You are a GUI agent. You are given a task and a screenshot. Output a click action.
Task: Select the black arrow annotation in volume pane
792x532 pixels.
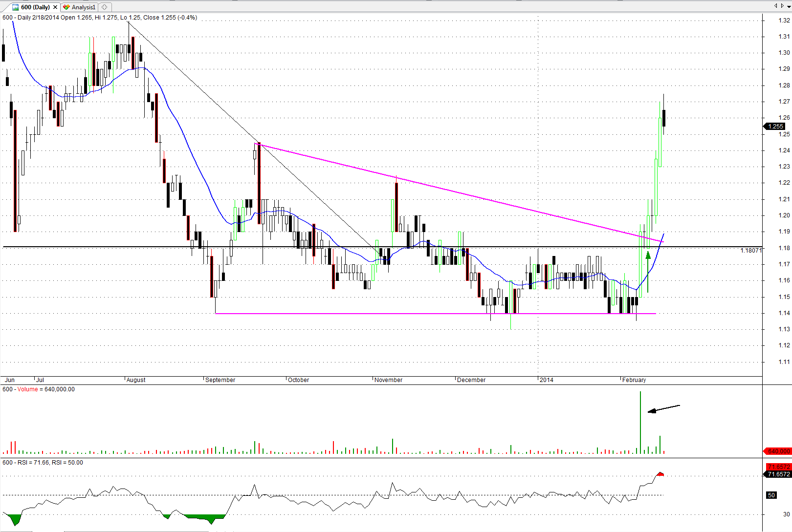point(663,408)
